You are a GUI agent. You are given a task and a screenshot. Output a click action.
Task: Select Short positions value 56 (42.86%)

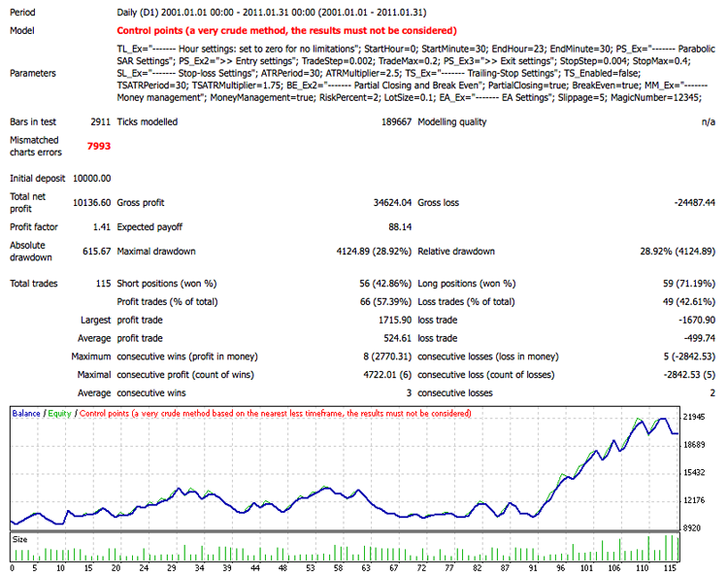coord(385,284)
